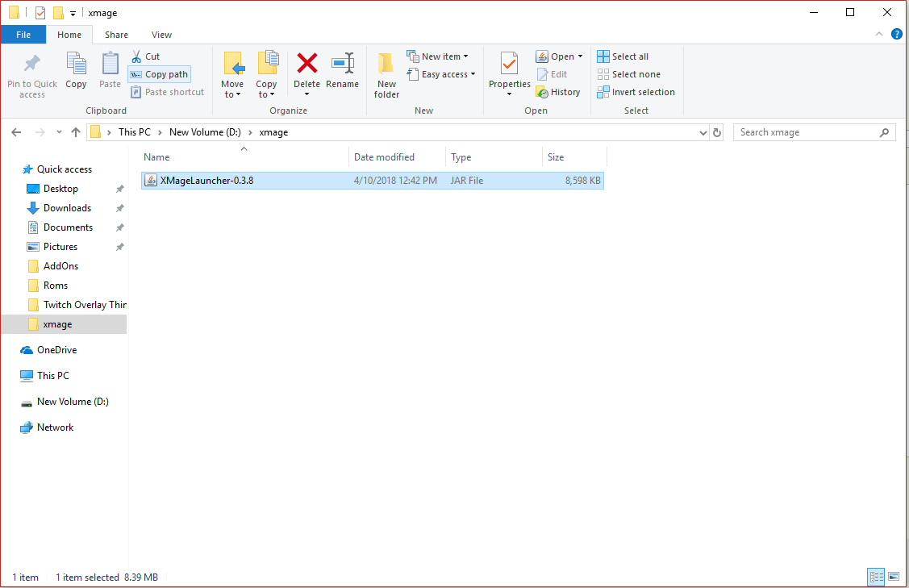Viewport: 909px width, 588px height.
Task: Show file History
Action: pos(558,92)
